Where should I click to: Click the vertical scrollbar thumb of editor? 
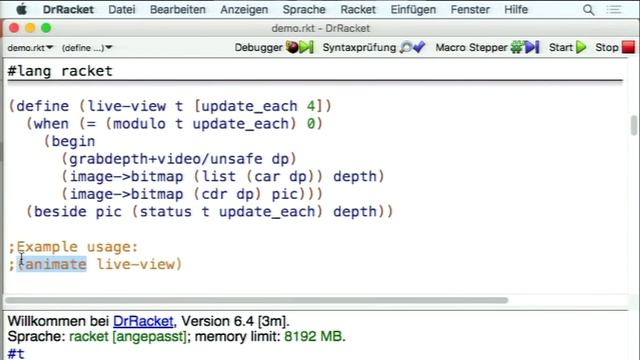(633, 125)
